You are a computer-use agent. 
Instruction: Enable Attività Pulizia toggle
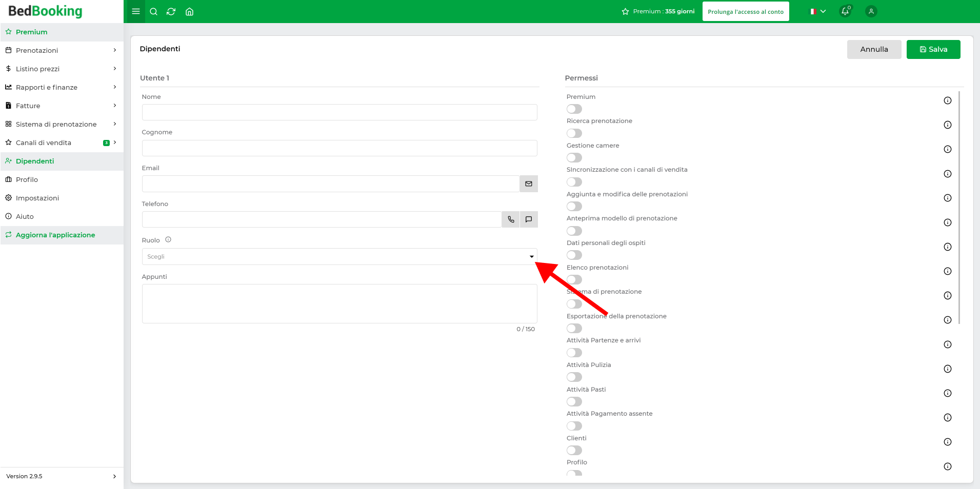tap(574, 377)
